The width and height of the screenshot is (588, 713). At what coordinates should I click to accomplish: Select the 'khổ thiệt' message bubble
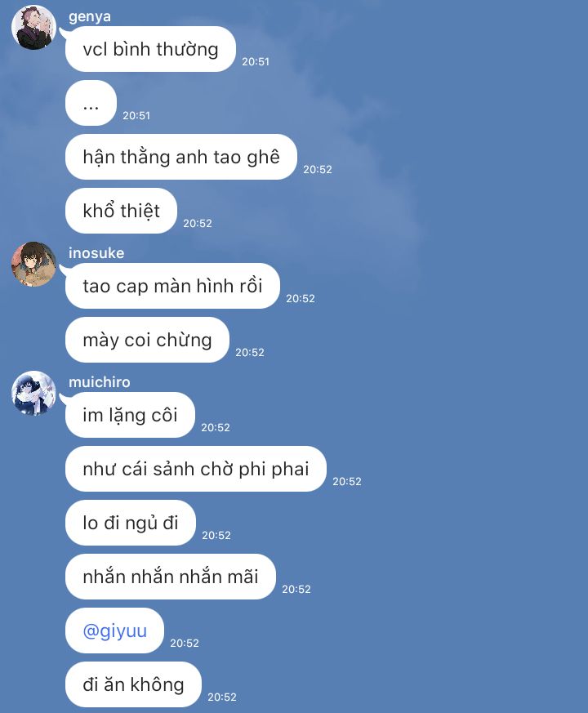click(121, 211)
